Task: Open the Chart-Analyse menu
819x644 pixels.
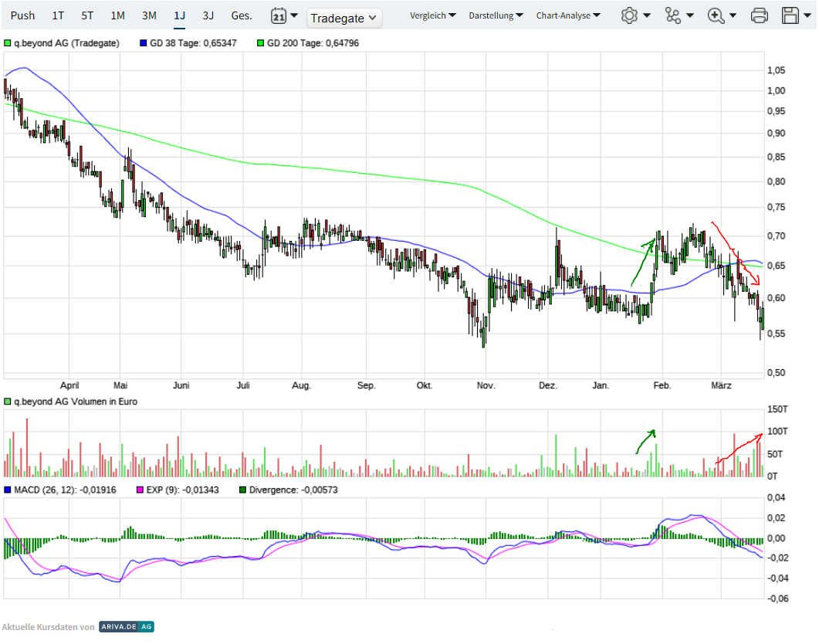Action: (x=568, y=15)
